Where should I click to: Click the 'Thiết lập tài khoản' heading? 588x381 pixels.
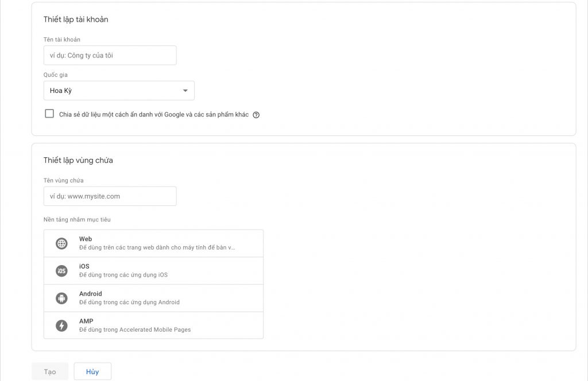click(x=76, y=20)
